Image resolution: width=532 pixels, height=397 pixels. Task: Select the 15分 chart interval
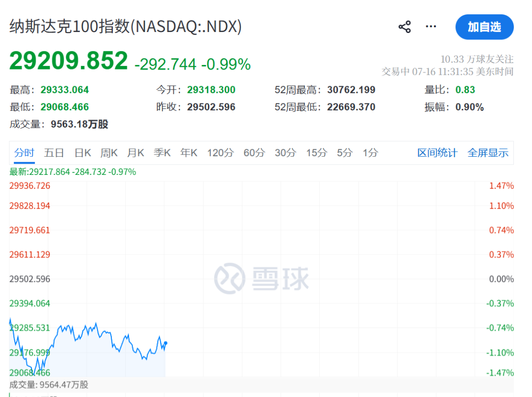coord(317,153)
